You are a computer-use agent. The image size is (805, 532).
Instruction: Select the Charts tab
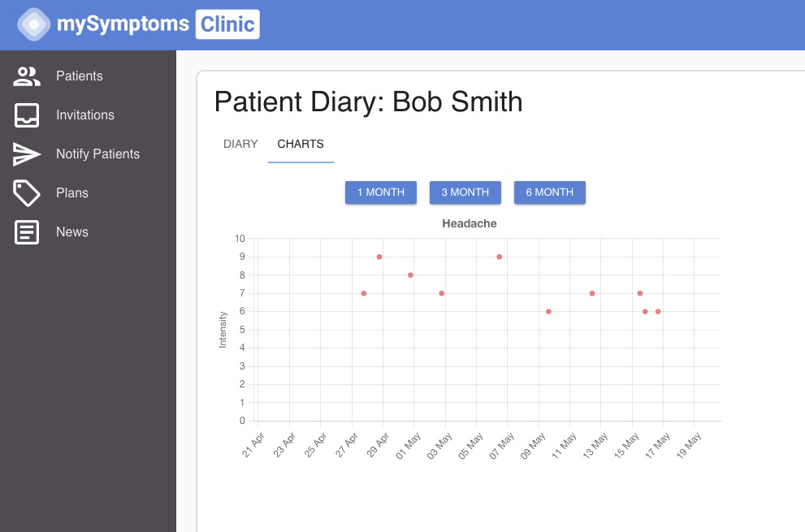[301, 145]
